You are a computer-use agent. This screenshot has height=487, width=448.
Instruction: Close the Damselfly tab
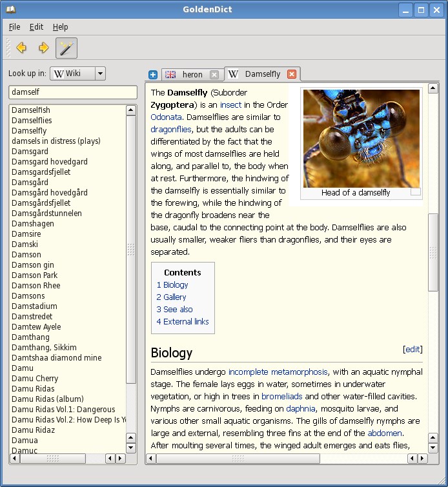[292, 74]
